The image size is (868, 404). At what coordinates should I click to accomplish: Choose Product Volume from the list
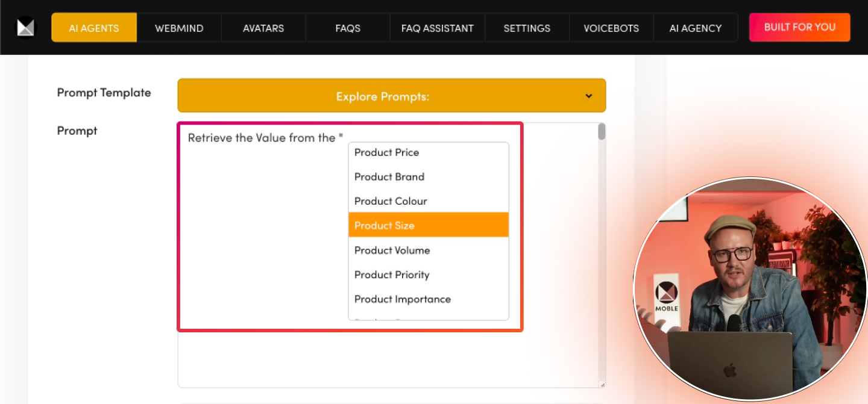tap(392, 250)
